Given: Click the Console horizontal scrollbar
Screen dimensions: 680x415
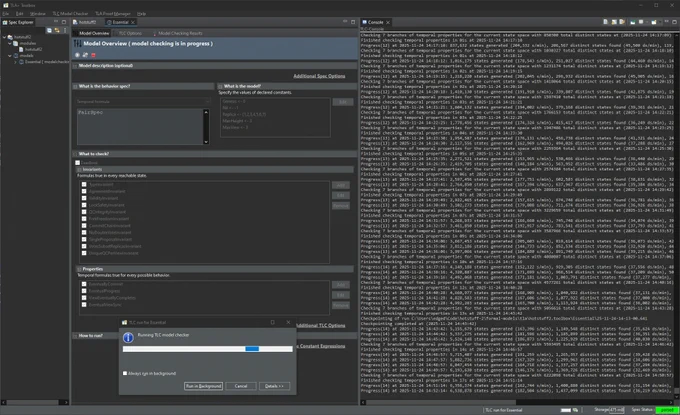Looking at the screenshot, I should (x=517, y=402).
